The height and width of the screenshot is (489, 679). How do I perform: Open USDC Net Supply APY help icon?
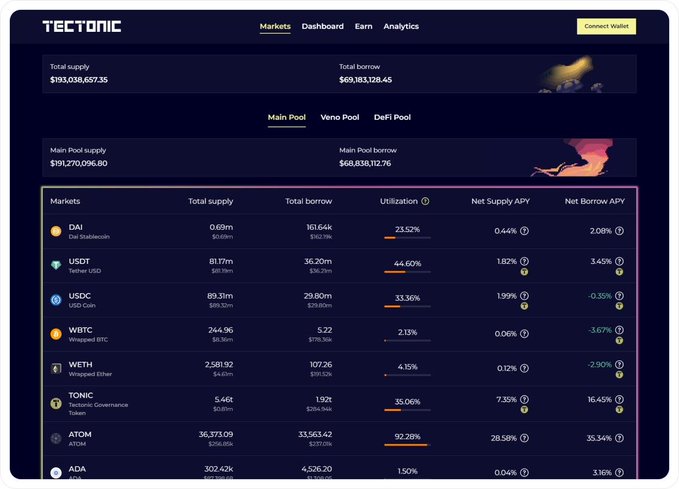tap(524, 296)
